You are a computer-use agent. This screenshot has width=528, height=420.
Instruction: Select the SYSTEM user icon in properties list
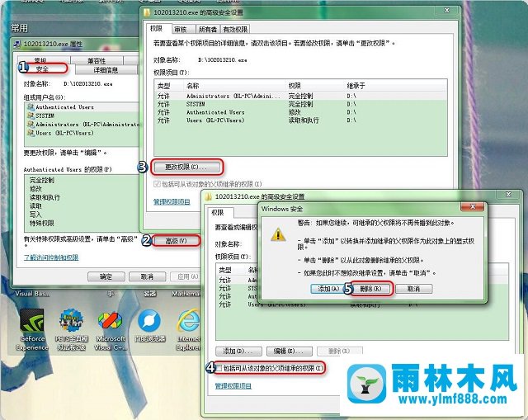pos(31,116)
